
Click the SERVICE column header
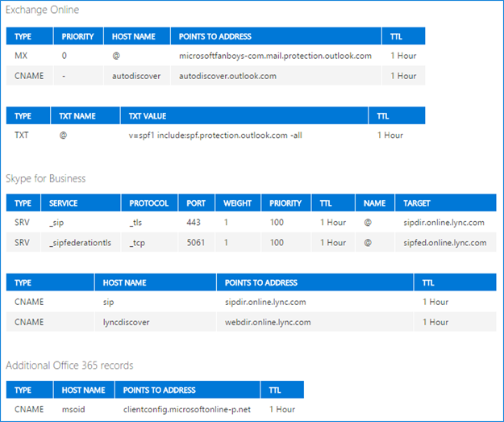(64, 203)
